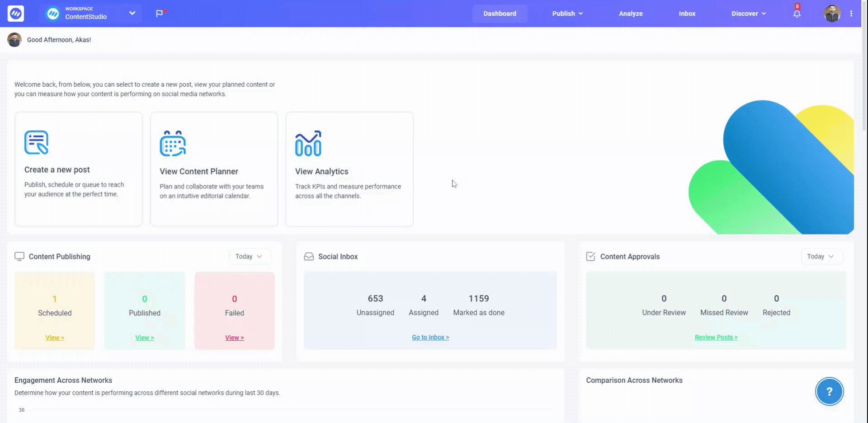This screenshot has height=423, width=868.
Task: Click the Content Approvals checkbox icon
Action: pyautogui.click(x=590, y=256)
